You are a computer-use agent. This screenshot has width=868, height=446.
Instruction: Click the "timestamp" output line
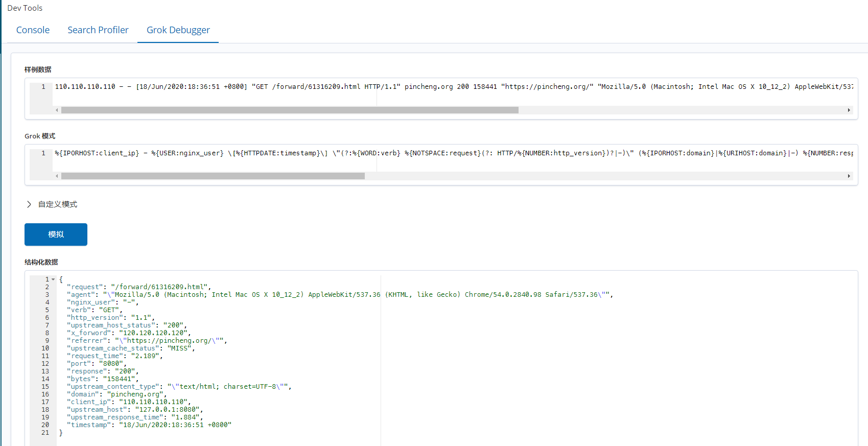pos(149,425)
